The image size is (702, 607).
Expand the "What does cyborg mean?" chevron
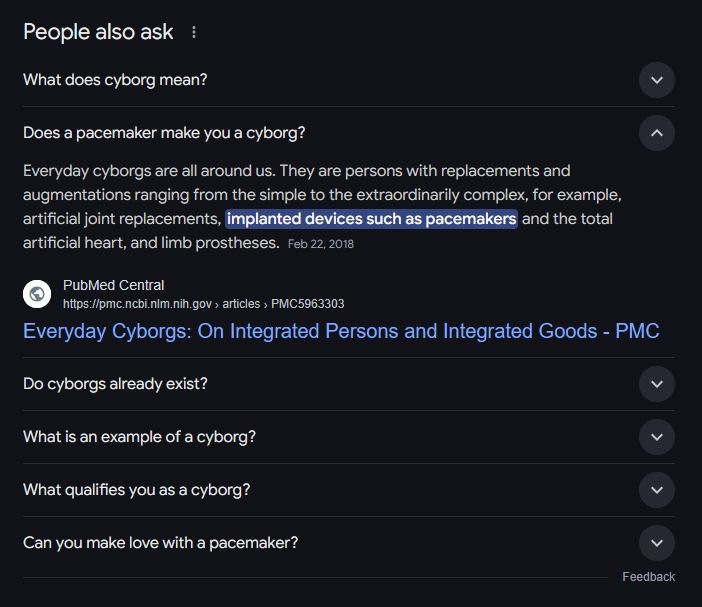point(656,80)
